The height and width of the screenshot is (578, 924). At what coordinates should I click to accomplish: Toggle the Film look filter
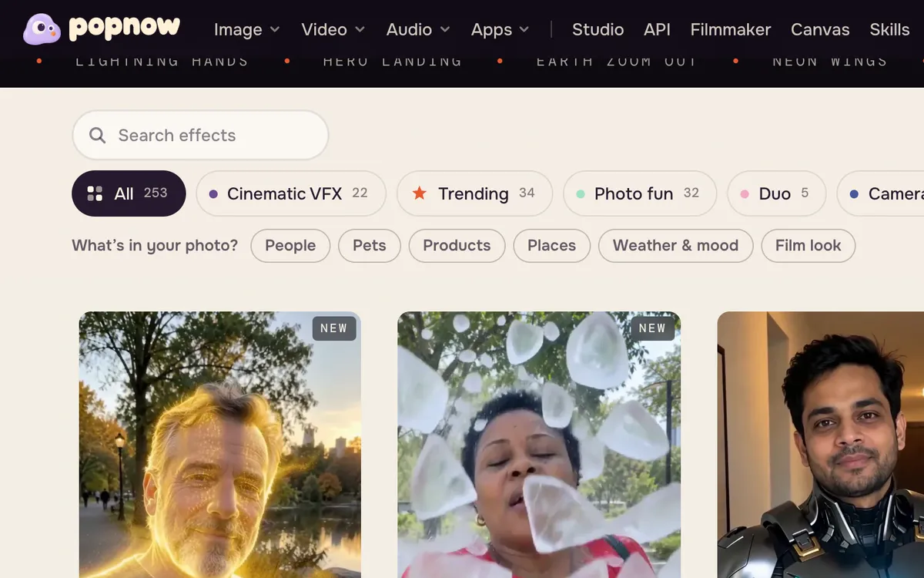click(808, 246)
